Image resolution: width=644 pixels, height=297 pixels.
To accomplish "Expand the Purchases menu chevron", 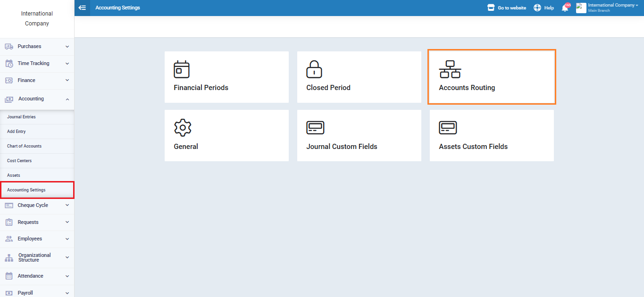I will pos(67,47).
